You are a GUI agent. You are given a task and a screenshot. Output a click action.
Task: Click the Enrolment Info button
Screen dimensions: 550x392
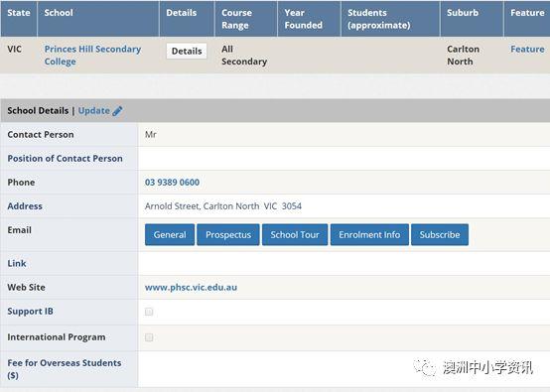pyautogui.click(x=369, y=234)
